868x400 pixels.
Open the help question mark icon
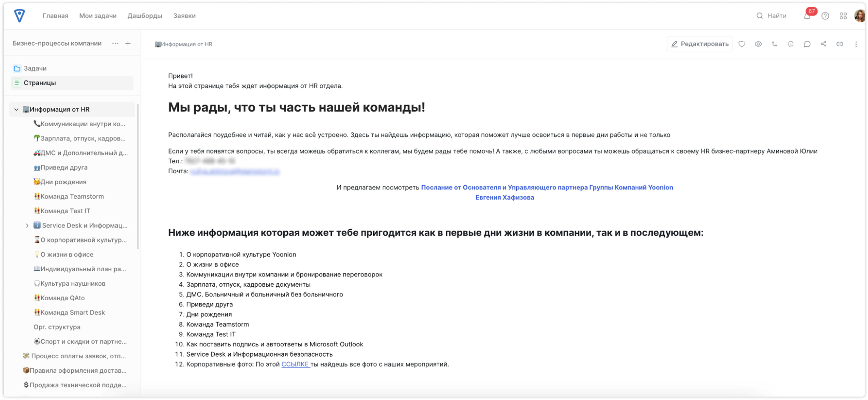coord(825,16)
